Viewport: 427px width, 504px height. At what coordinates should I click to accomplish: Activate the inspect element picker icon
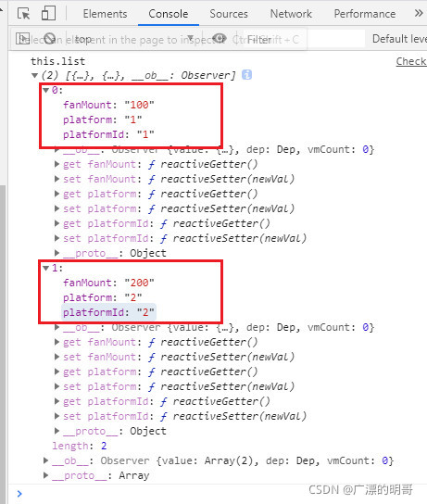point(23,14)
